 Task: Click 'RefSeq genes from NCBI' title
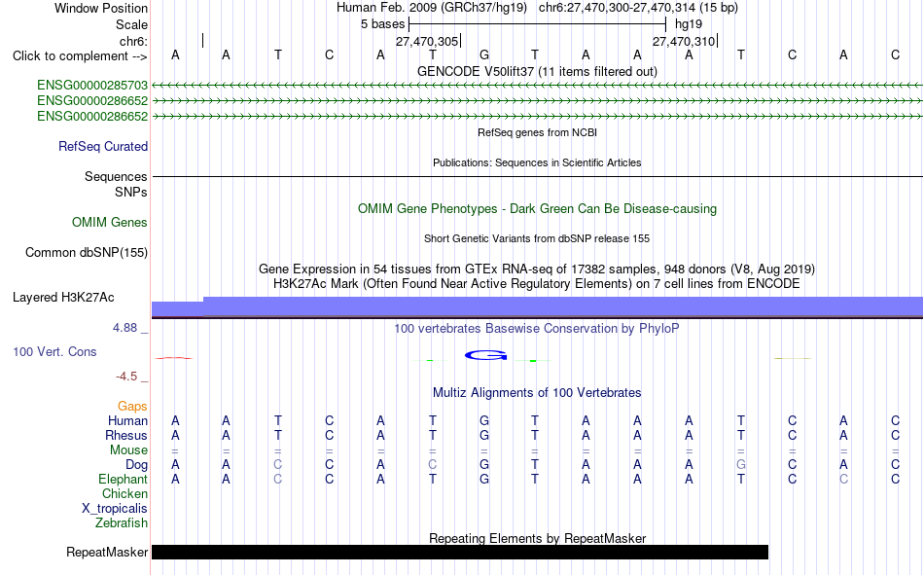click(x=537, y=132)
